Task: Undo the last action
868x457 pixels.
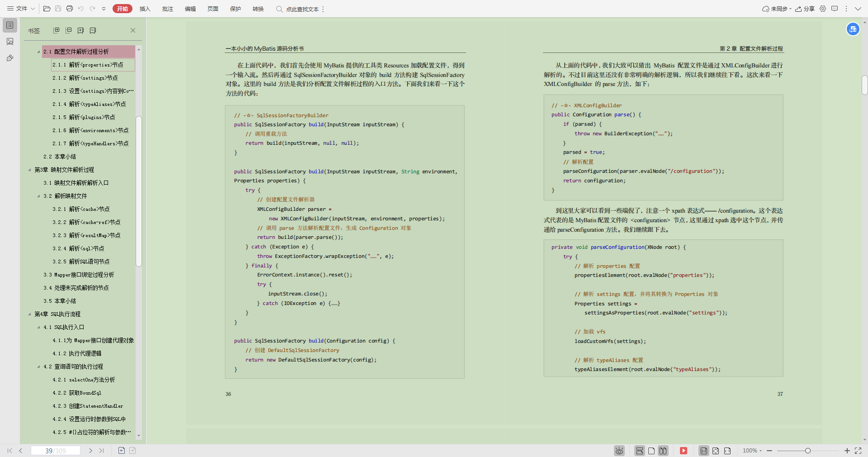Action: pos(81,9)
